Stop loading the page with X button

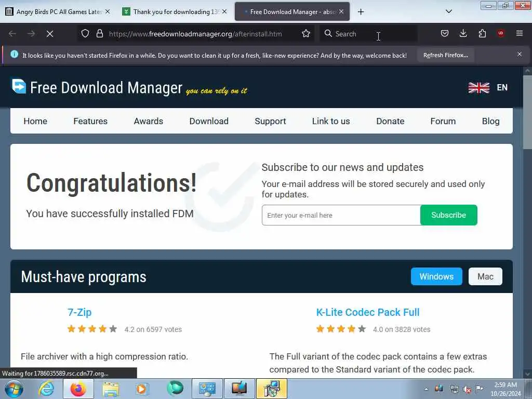click(x=49, y=34)
